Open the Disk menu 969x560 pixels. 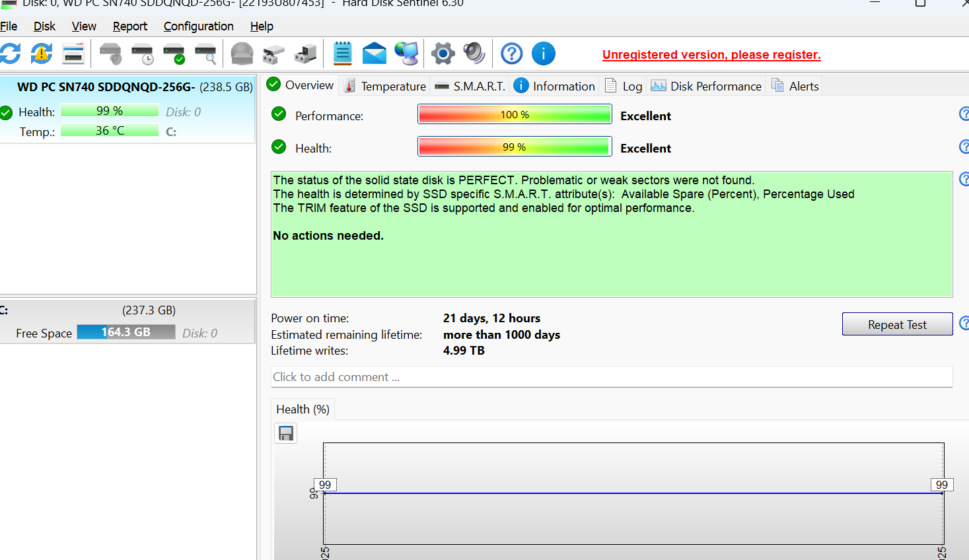coord(44,26)
